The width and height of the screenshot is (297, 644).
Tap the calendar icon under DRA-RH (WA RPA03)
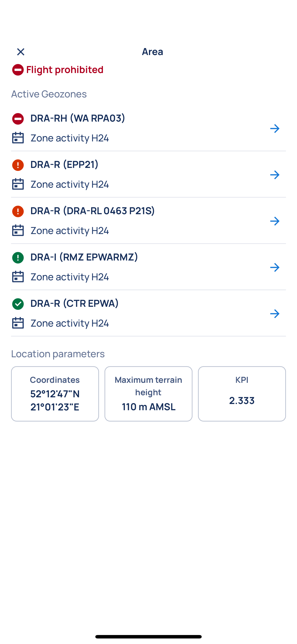pyautogui.click(x=18, y=138)
